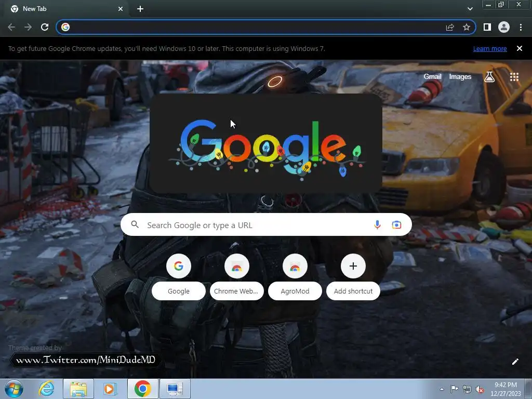The height and width of the screenshot is (399, 532).
Task: Open a new tab with the plus
Action: coord(140,9)
